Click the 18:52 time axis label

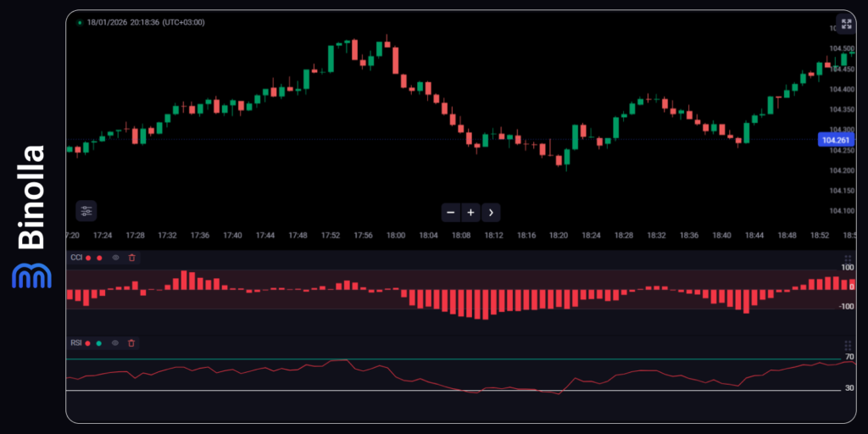(820, 236)
